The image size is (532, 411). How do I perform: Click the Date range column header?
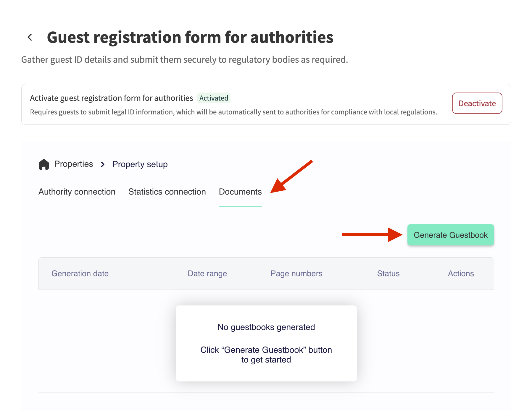coord(207,274)
